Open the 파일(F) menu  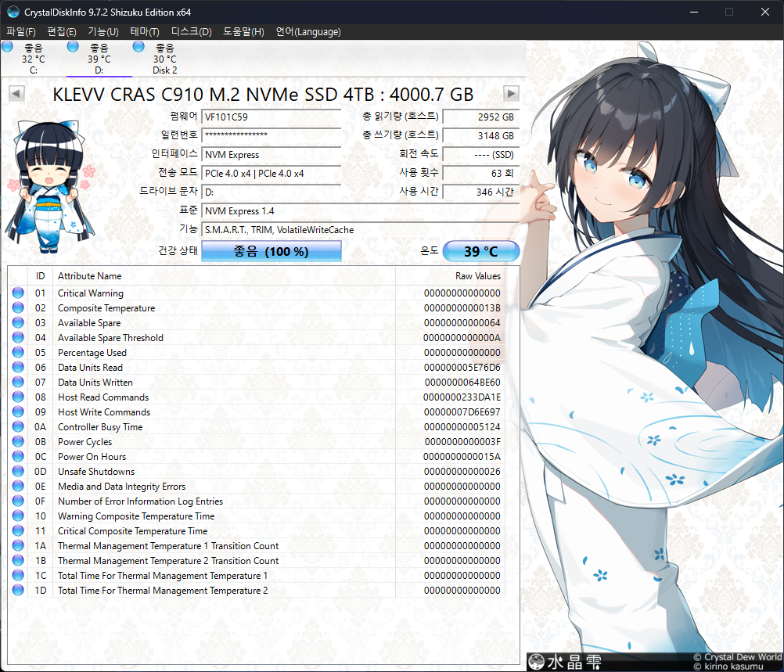[x=21, y=32]
